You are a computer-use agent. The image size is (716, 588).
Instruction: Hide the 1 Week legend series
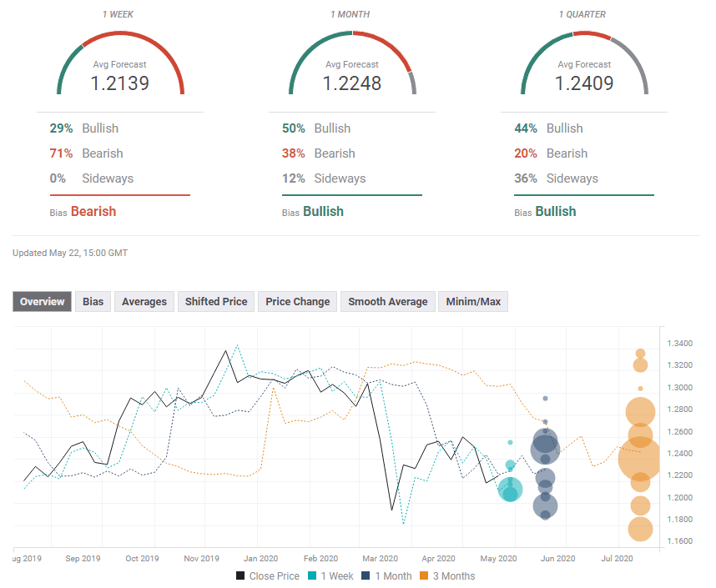point(330,575)
